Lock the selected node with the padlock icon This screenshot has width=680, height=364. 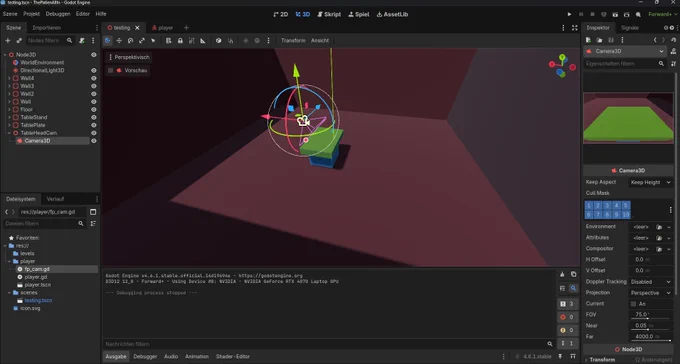[180, 40]
